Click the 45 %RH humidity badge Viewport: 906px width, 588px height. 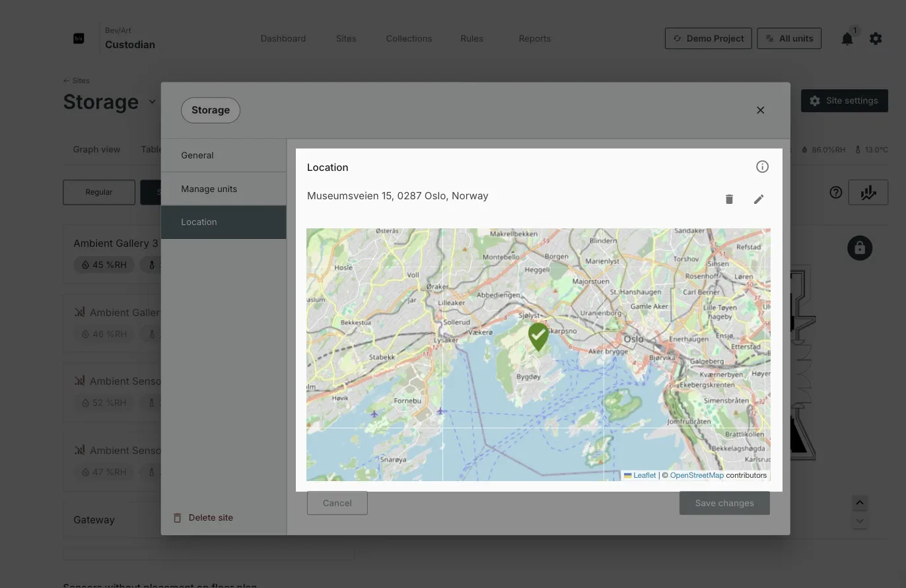(x=104, y=265)
